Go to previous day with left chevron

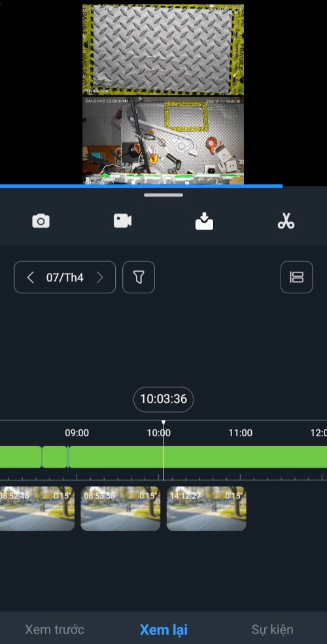pos(30,278)
